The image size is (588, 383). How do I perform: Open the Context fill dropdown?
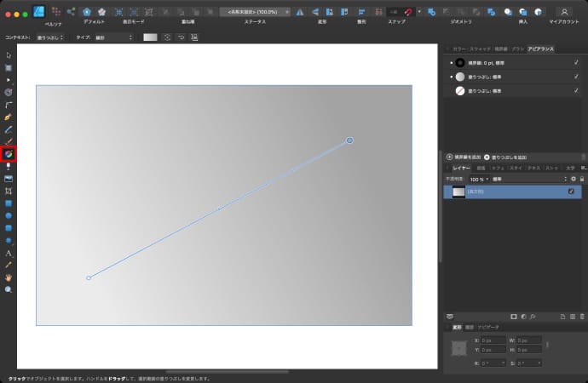(49, 37)
